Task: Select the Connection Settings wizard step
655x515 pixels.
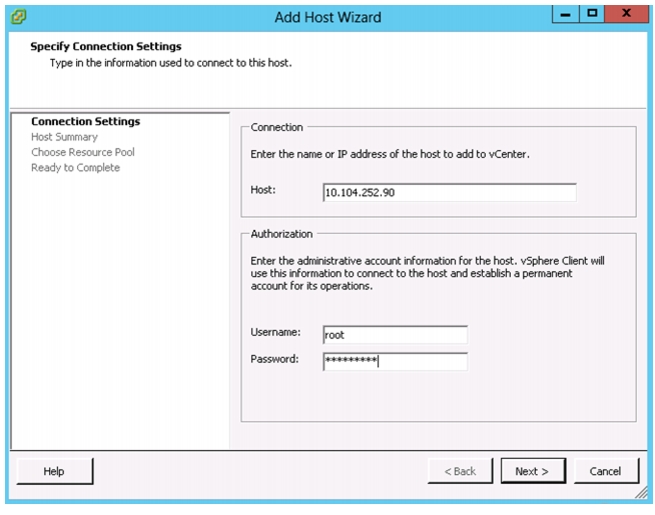Action: click(x=86, y=122)
